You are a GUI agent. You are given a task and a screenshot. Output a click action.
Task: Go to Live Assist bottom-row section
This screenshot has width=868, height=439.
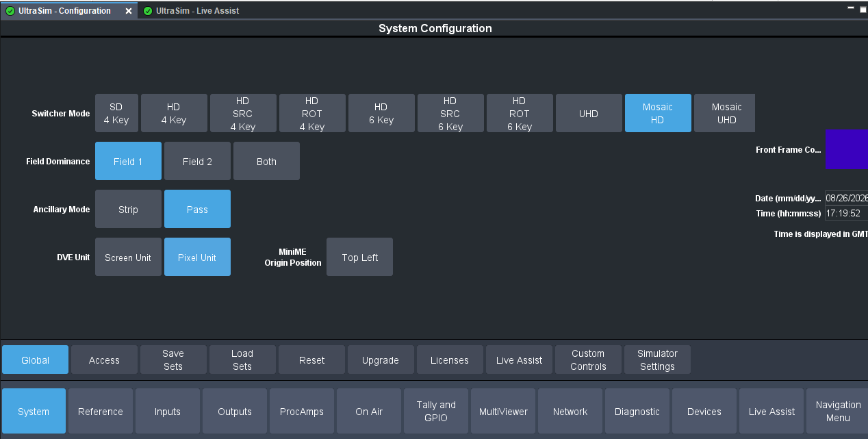(x=771, y=411)
